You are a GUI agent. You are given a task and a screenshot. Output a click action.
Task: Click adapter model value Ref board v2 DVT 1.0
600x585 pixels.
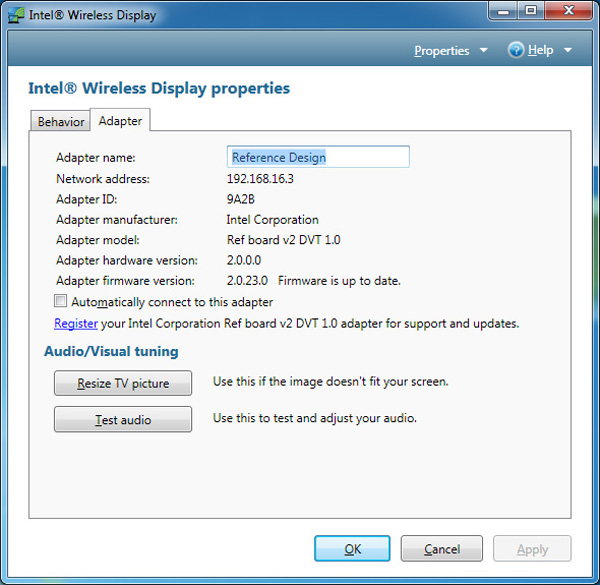point(284,240)
